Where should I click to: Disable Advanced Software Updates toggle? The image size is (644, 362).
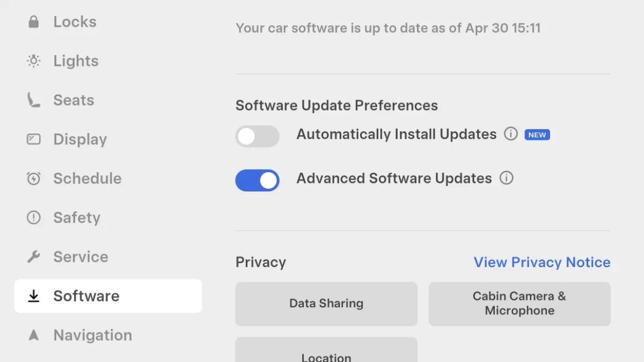pos(258,181)
